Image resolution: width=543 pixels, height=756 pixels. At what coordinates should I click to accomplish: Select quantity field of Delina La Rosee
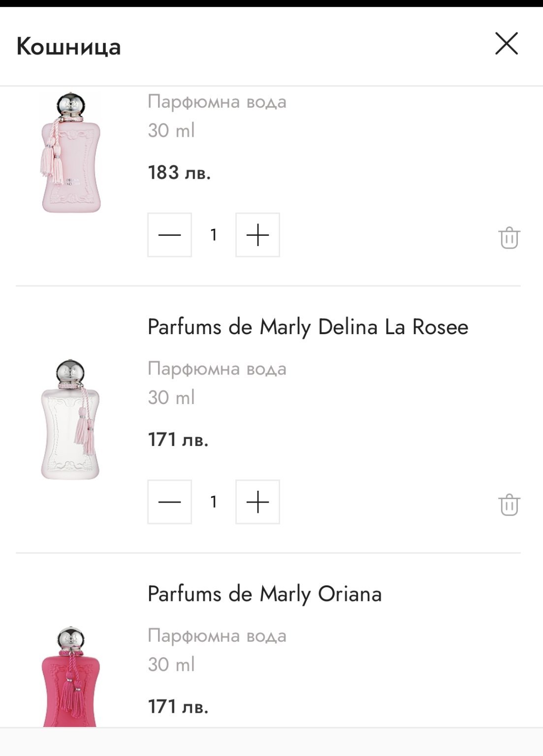(x=214, y=502)
